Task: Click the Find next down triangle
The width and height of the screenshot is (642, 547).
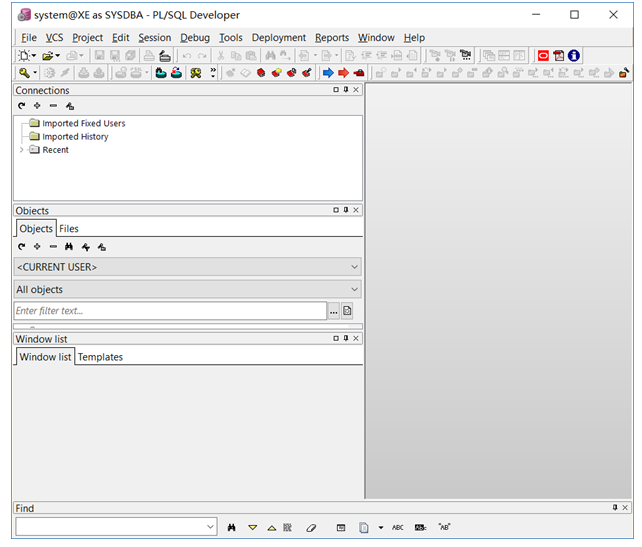Action: [253, 527]
